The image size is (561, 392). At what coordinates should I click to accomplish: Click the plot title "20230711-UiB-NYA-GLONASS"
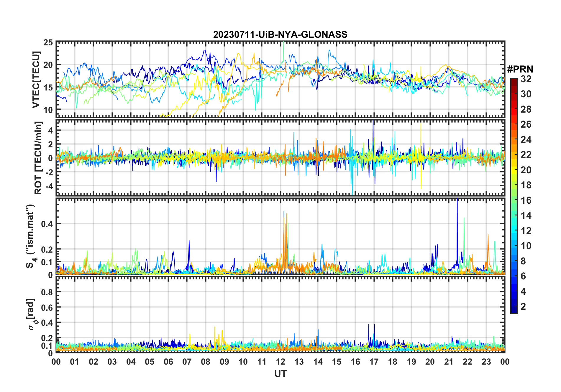[280, 35]
